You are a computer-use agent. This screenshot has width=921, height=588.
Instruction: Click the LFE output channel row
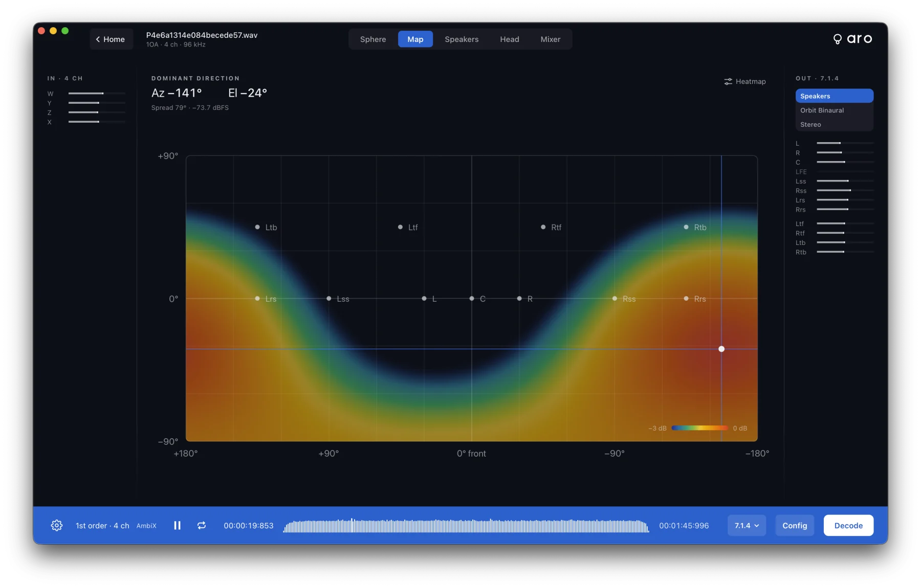click(x=834, y=172)
